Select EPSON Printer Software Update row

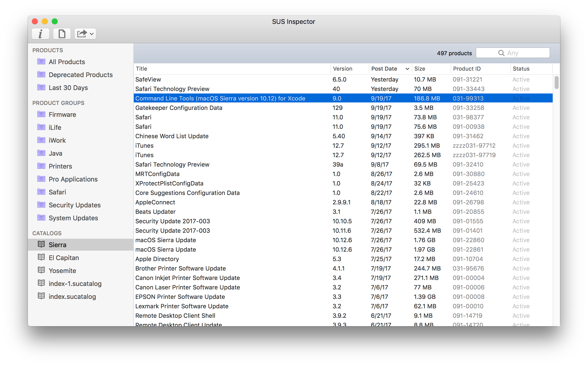(343, 297)
